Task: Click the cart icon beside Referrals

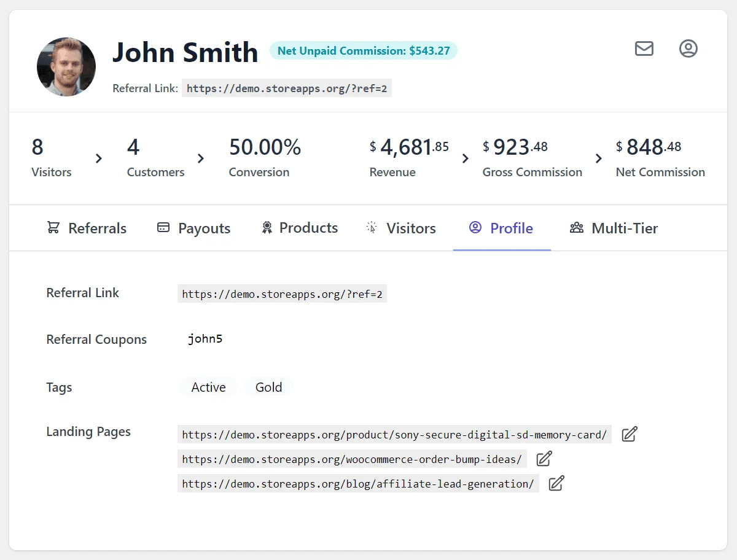Action: 53,228
